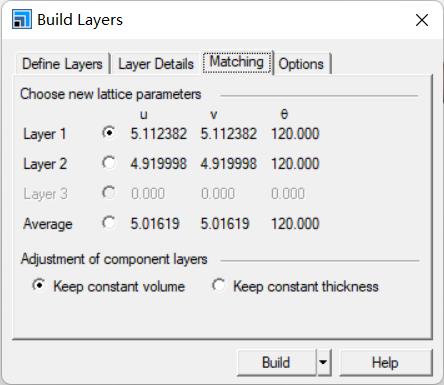
Task: Switch to the Define Layers tab
Action: (62, 64)
